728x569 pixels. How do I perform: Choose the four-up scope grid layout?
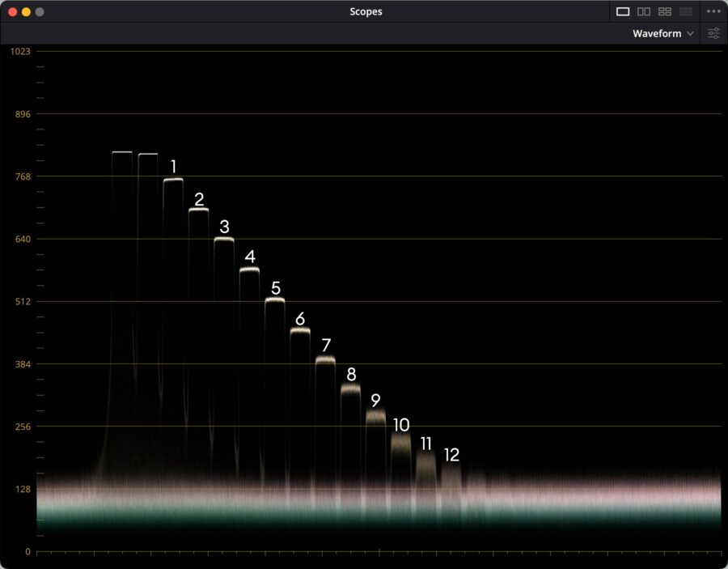pyautogui.click(x=665, y=11)
